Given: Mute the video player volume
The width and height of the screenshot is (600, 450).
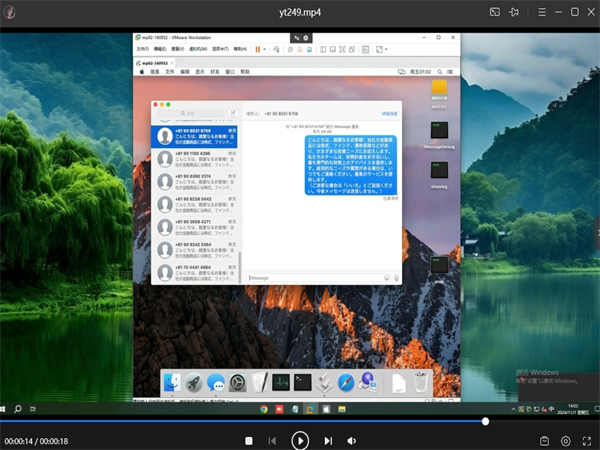Looking at the screenshot, I should pos(352,440).
